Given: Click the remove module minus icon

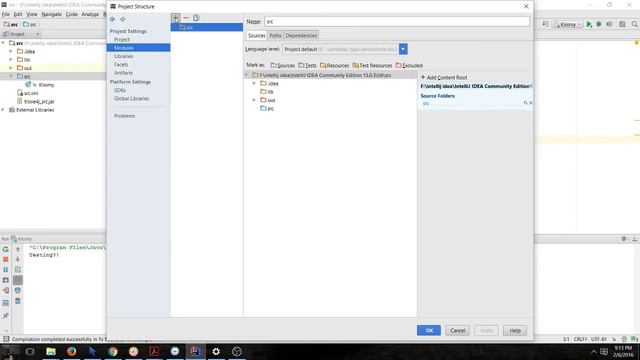Looking at the screenshot, I should 186,18.
